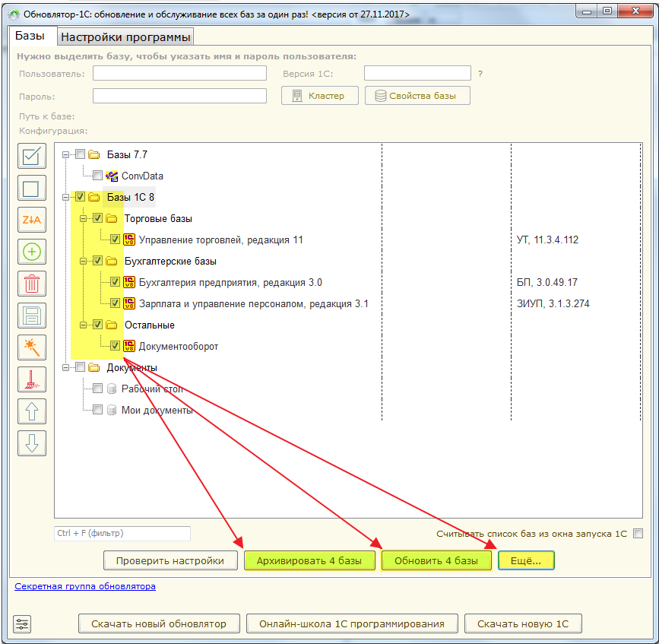This screenshot has height=644, width=659.
Task: Click the magic wand icon
Action: pos(32,347)
